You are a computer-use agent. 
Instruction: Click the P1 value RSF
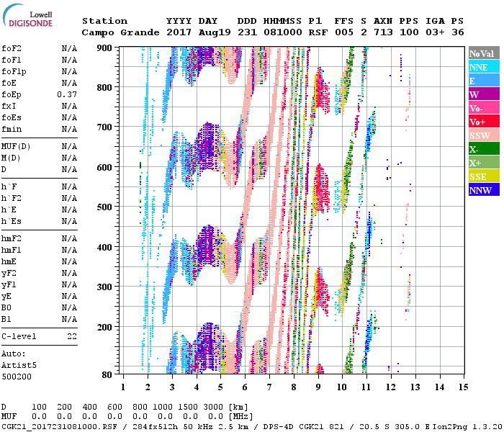(x=318, y=32)
